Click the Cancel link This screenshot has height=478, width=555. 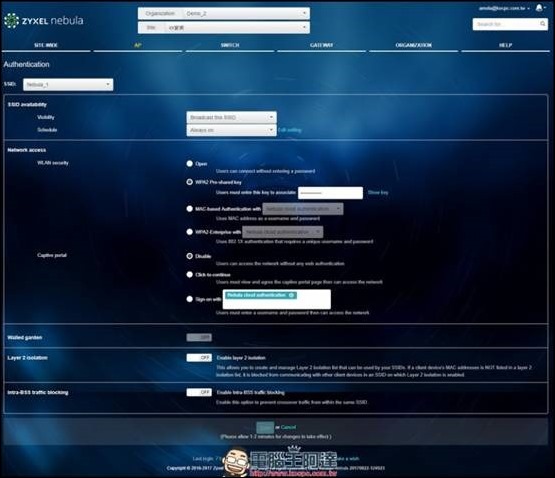click(288, 427)
